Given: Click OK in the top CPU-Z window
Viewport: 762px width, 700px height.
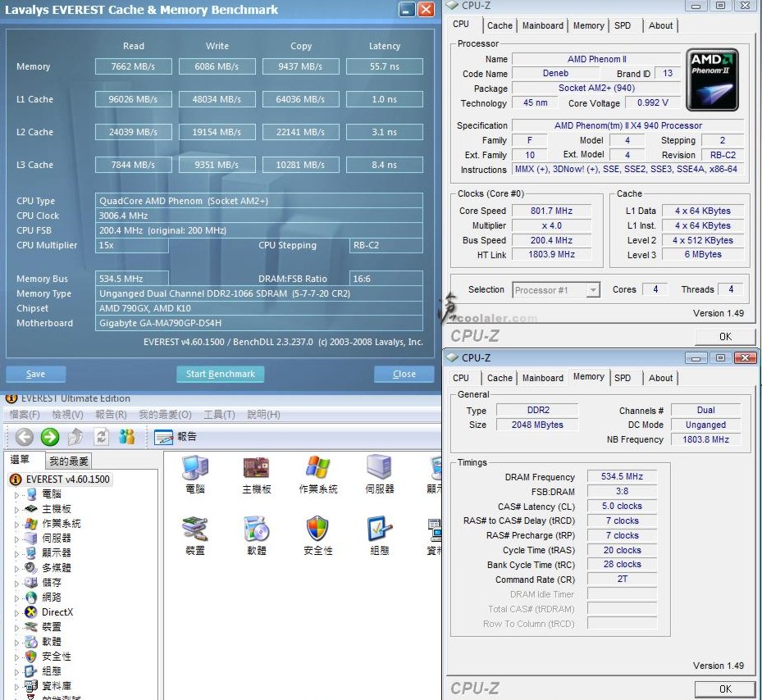Looking at the screenshot, I should pyautogui.click(x=725, y=337).
